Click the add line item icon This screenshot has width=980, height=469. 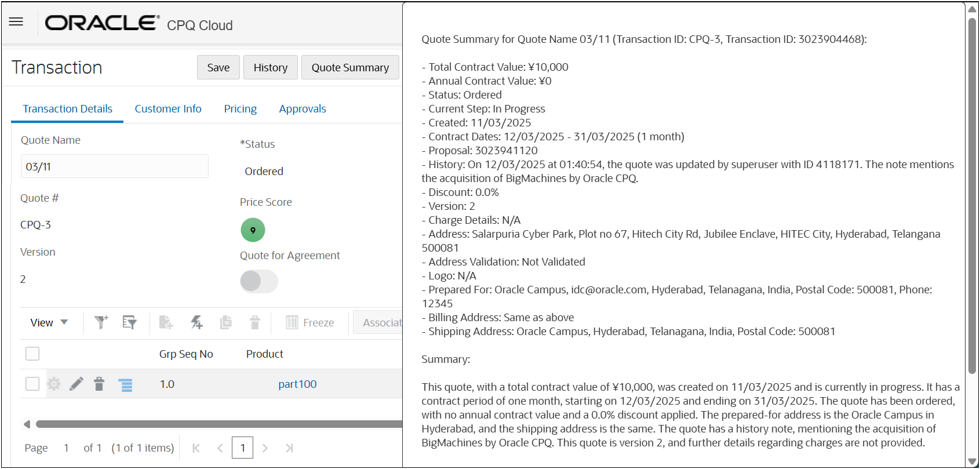tap(166, 322)
